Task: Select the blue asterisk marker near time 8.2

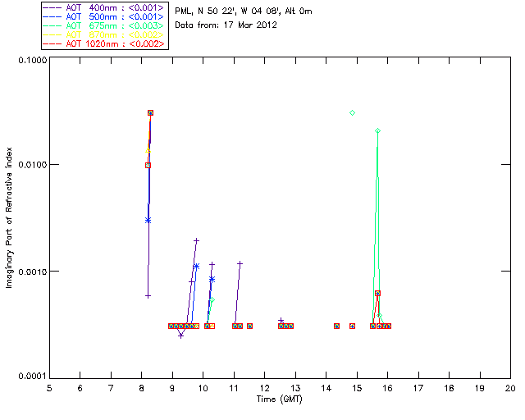Action: pyautogui.click(x=148, y=220)
